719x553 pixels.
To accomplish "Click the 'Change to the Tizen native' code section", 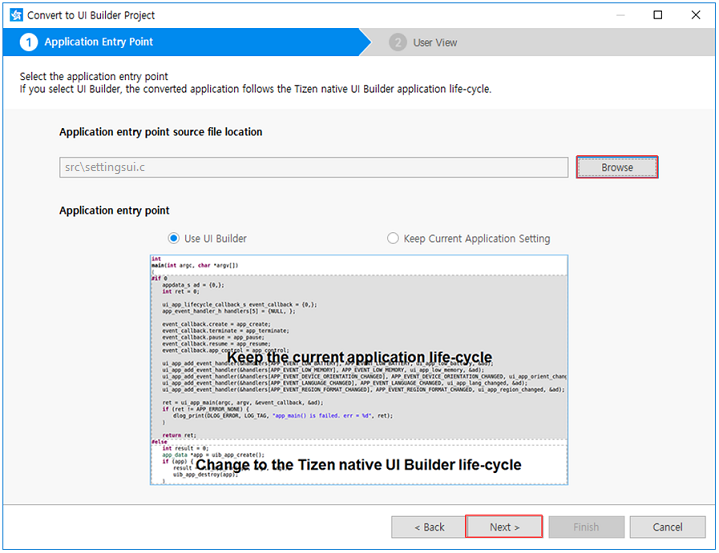I will [358, 465].
